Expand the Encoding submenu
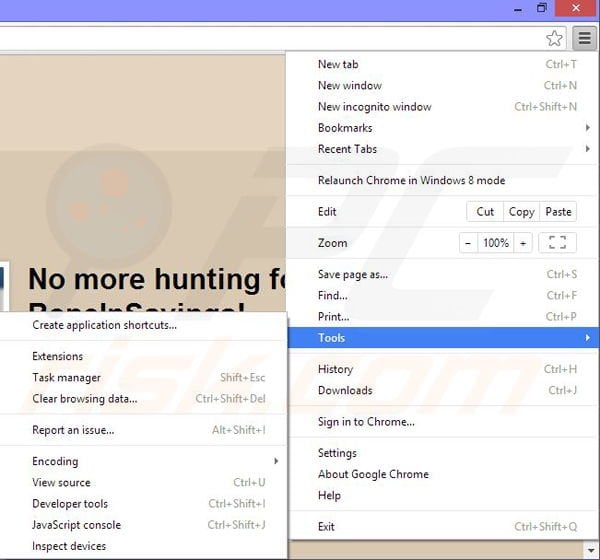This screenshot has width=600, height=560. (143, 462)
